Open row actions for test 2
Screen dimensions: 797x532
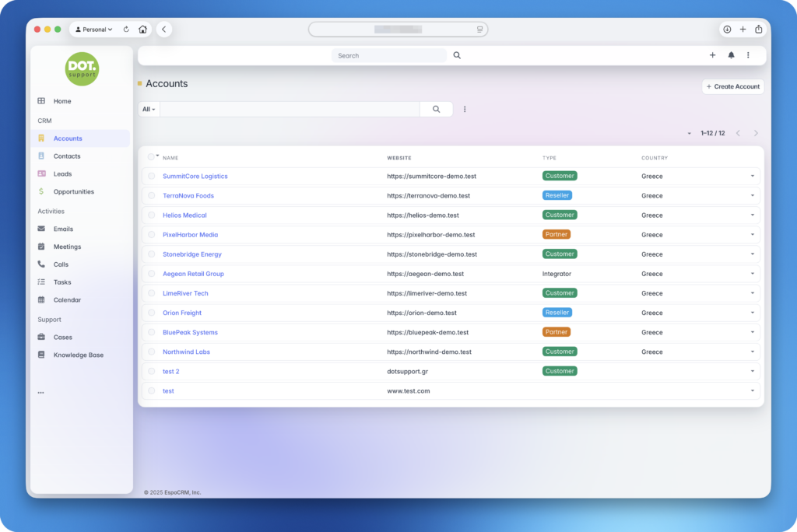(753, 372)
